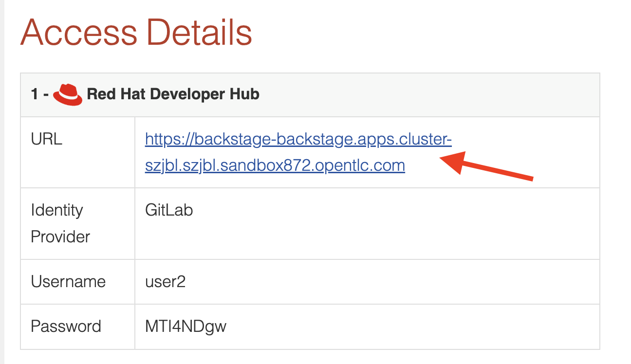This screenshot has width=631, height=364.
Task: Click the 'URL' row label
Action: pos(47,140)
